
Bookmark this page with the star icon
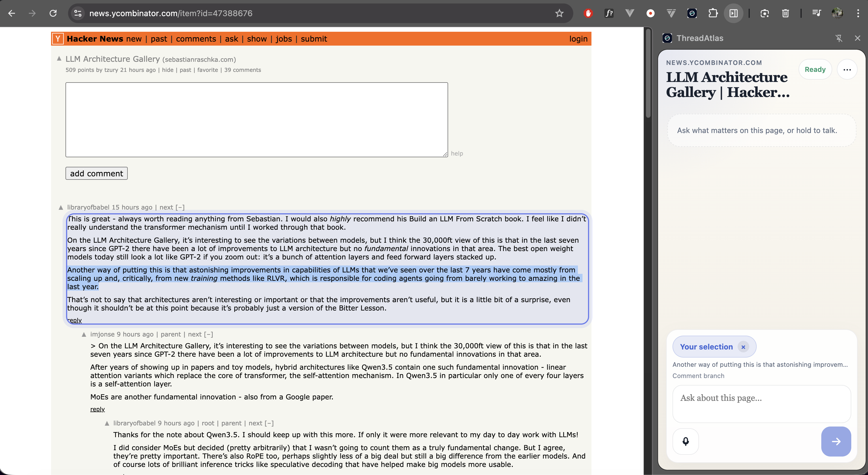point(559,13)
